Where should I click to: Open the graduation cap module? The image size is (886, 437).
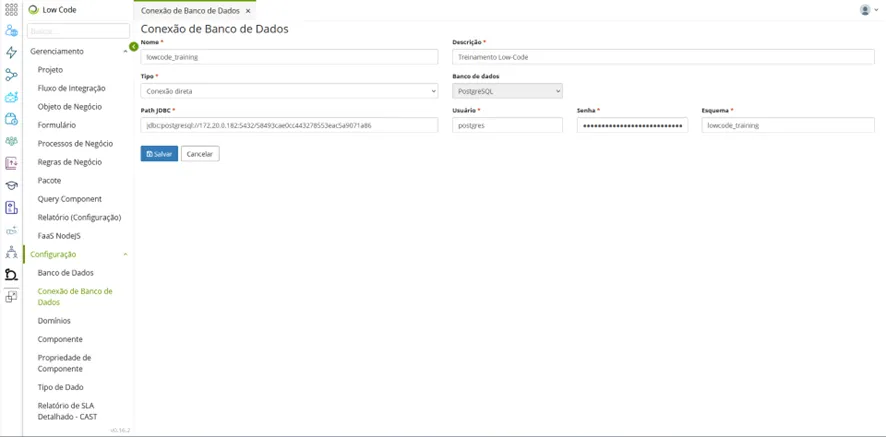click(x=11, y=185)
